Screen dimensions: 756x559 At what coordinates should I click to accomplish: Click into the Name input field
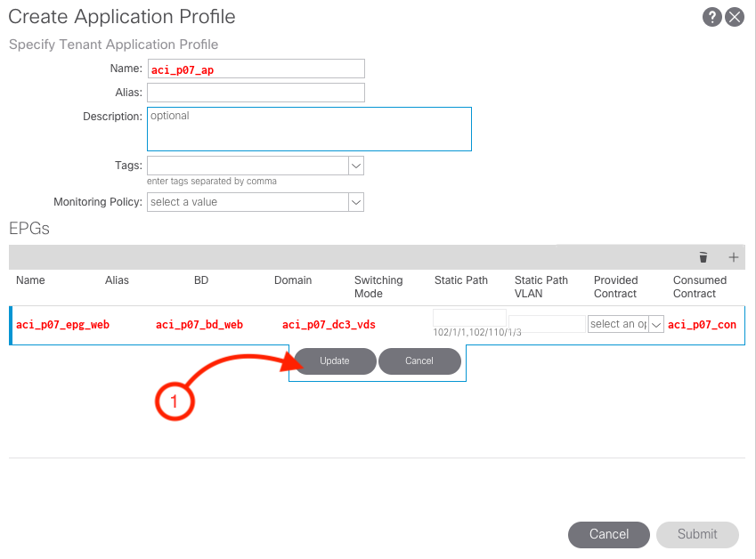pyautogui.click(x=256, y=69)
